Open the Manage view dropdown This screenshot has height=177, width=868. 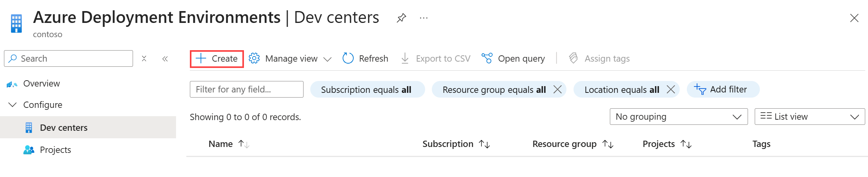coord(290,59)
